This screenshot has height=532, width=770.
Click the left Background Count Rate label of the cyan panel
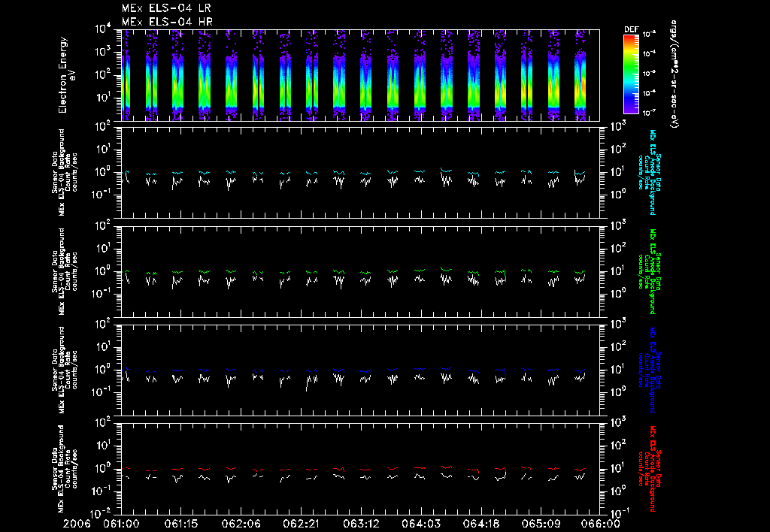65,172
